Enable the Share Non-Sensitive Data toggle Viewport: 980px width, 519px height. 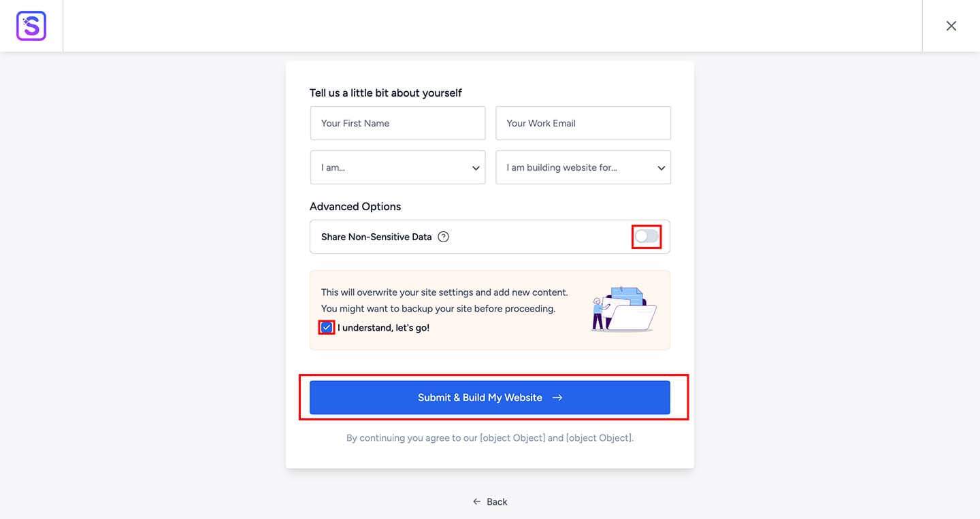[647, 237]
